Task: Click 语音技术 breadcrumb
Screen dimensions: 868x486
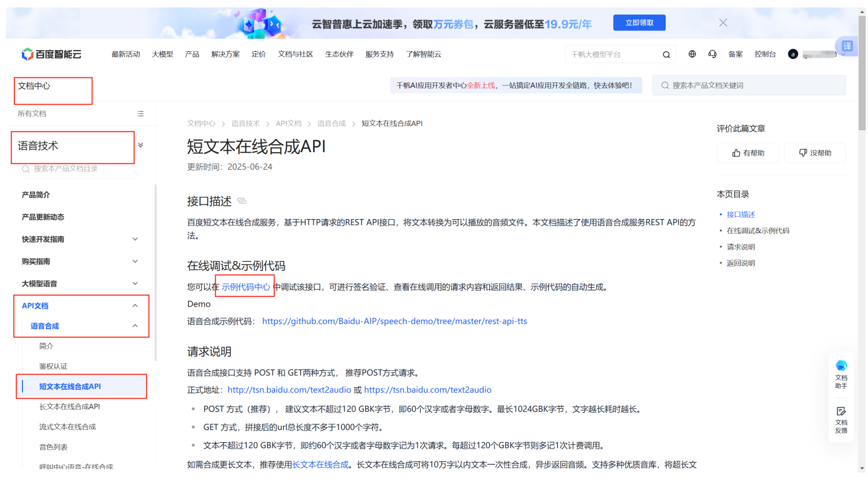Action: click(x=246, y=123)
